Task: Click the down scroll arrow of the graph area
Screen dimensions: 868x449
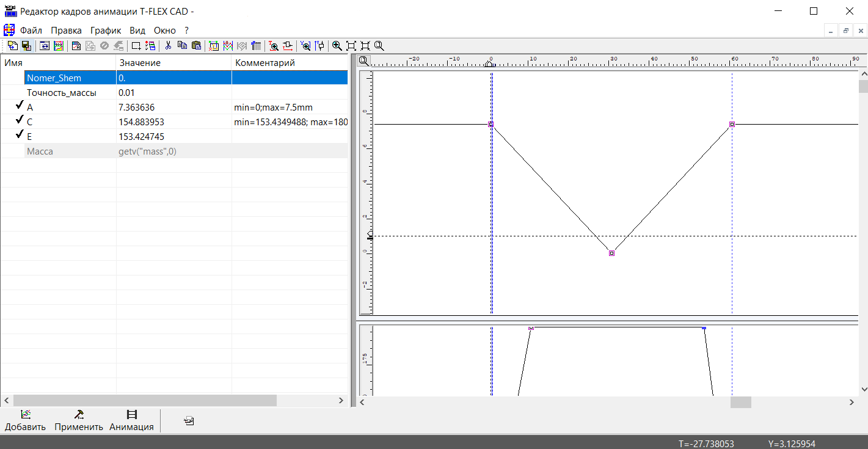Action: click(x=863, y=389)
